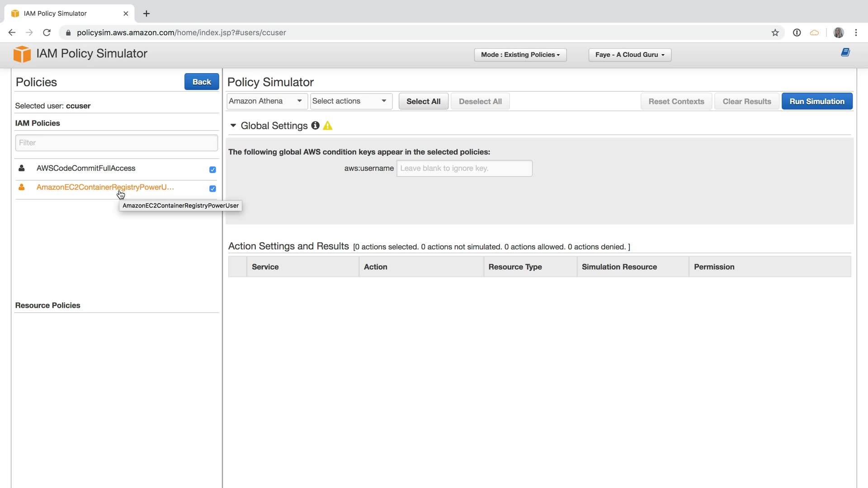Screen dimensions: 868x488
Task: Reload the page in the browser
Action: tap(47, 33)
